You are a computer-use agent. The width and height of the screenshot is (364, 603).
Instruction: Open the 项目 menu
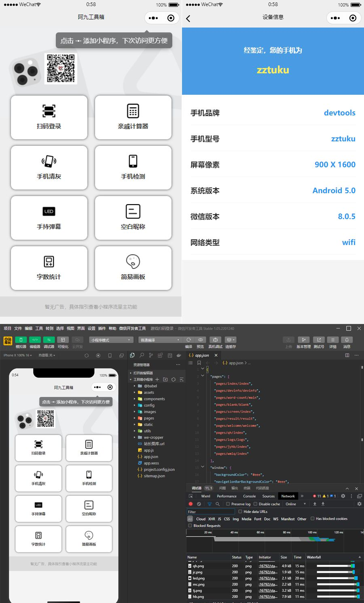7,328
